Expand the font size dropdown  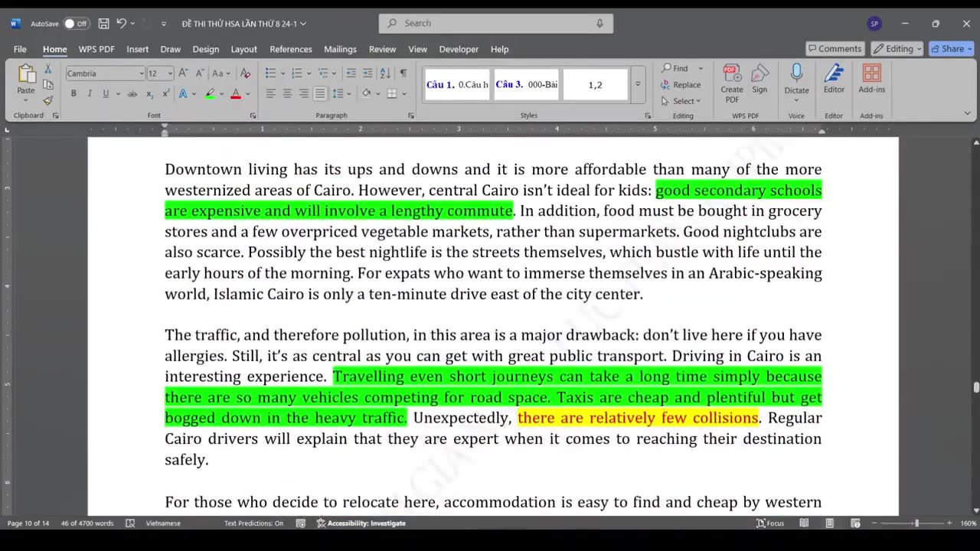(x=171, y=73)
